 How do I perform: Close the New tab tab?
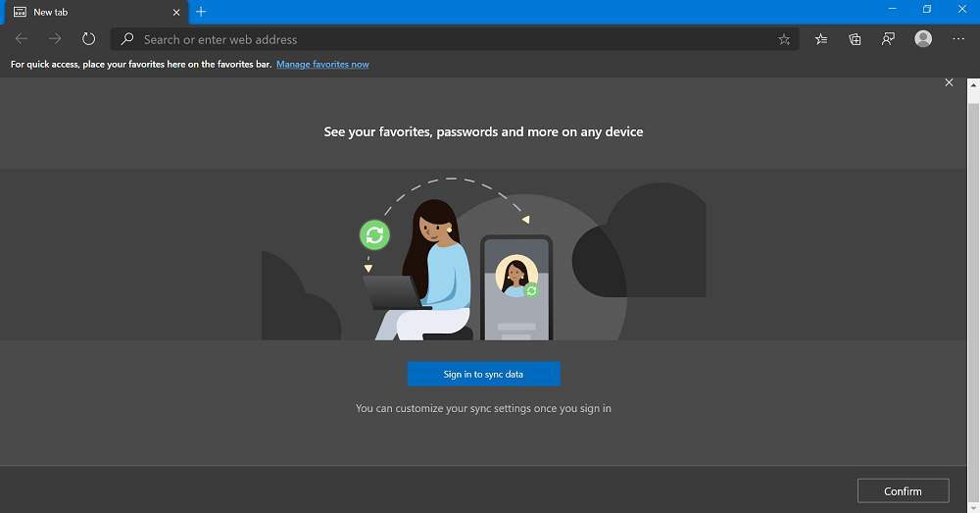point(176,12)
